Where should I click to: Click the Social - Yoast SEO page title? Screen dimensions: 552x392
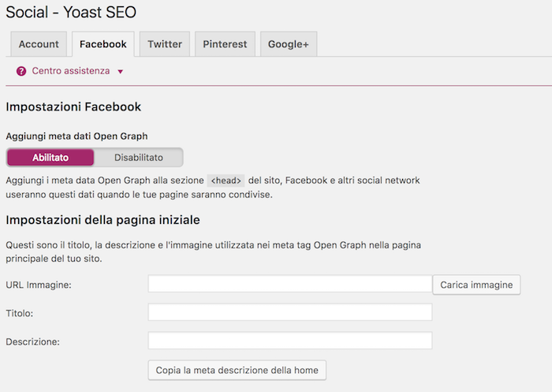point(71,12)
